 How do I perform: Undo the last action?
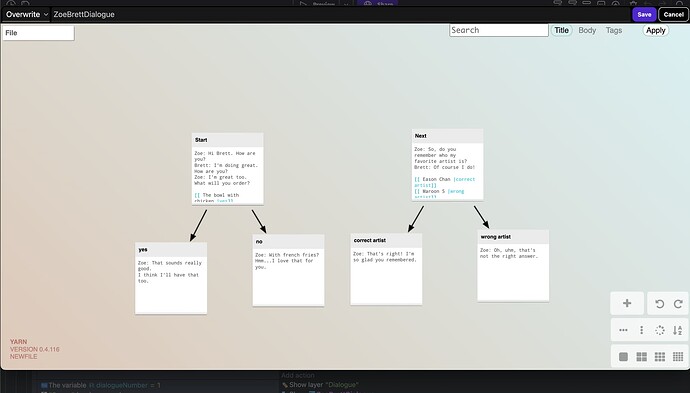point(659,304)
